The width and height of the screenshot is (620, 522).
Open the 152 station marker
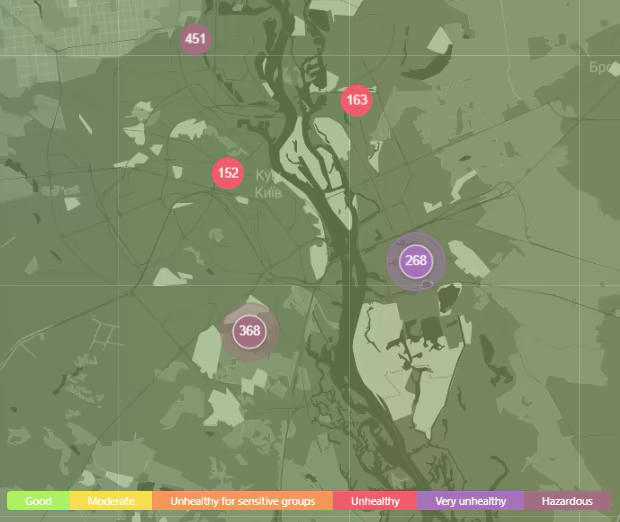tap(228, 173)
